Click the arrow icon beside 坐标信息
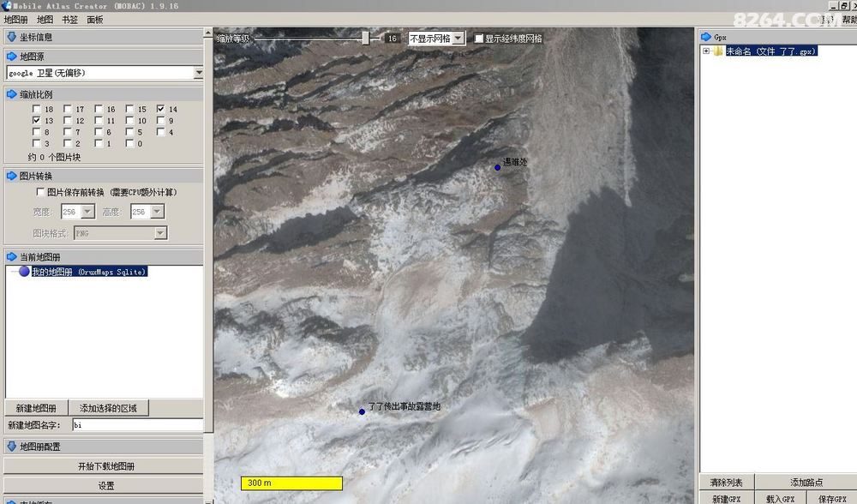 click(x=11, y=37)
